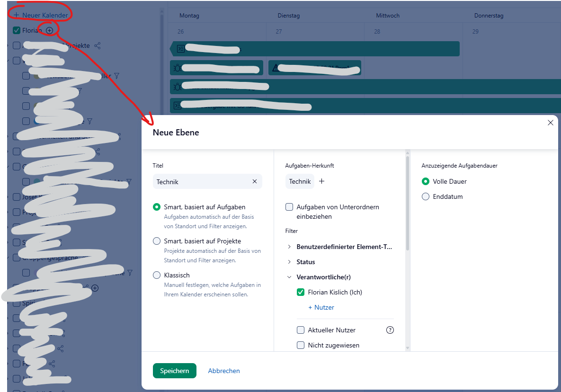Click the Mittwoch column header

pyautogui.click(x=388, y=15)
